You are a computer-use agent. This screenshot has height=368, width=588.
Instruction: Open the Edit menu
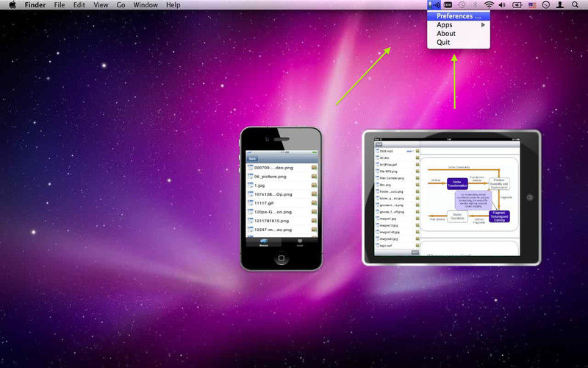tap(79, 5)
